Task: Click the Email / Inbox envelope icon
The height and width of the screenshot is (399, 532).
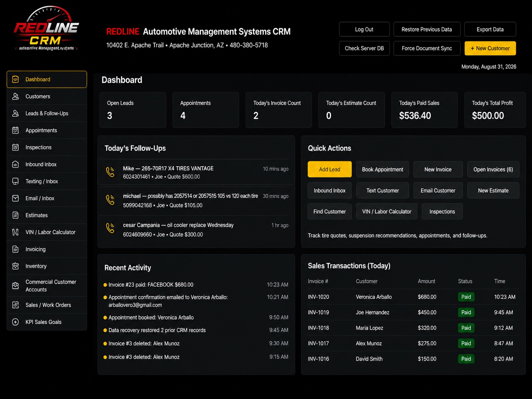Action: 15,198
